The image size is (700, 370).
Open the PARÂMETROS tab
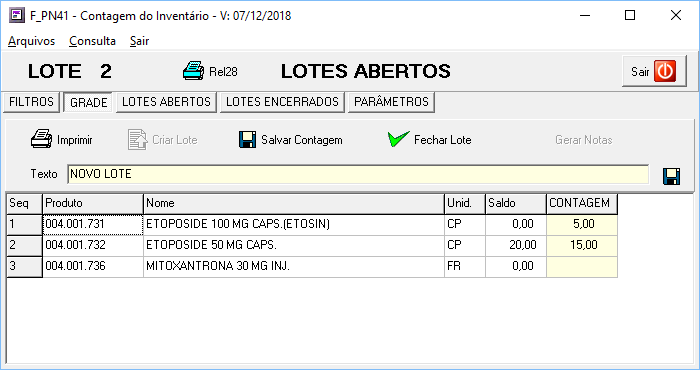point(391,102)
